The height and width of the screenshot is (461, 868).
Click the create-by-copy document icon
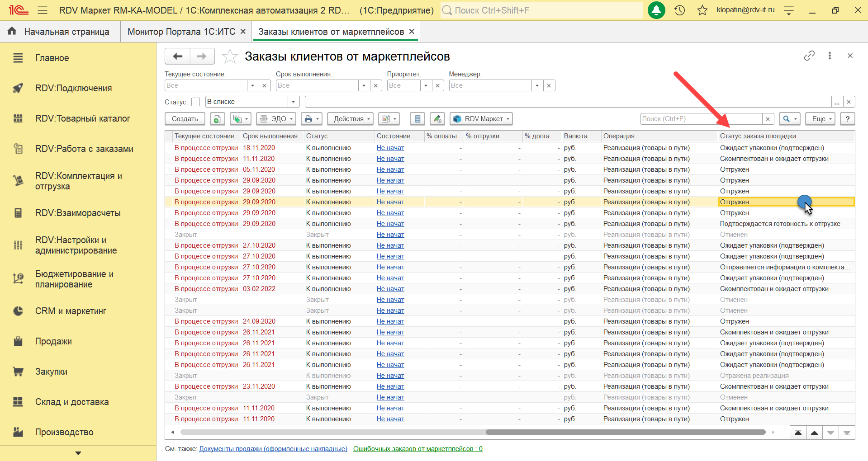[x=217, y=119]
